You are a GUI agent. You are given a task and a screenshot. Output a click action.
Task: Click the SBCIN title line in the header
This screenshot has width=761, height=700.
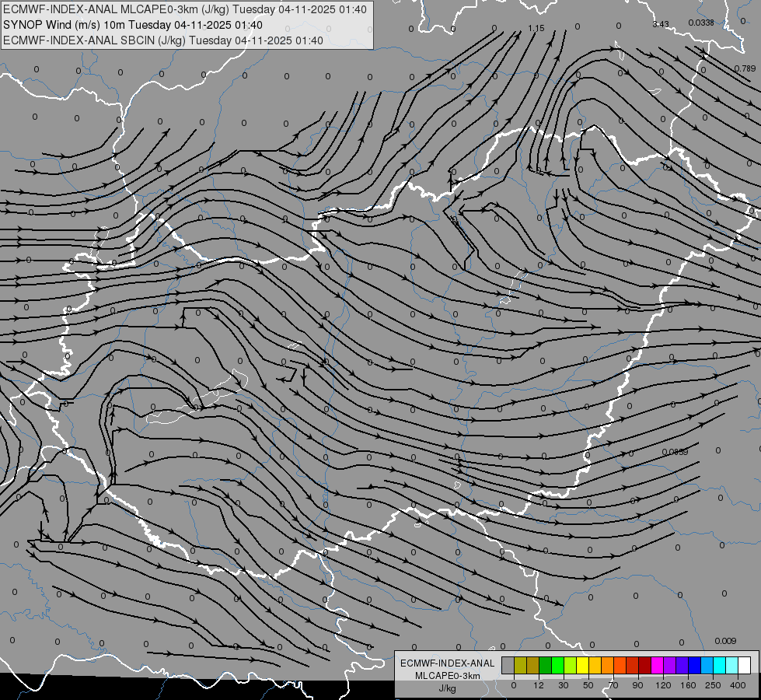(x=162, y=40)
